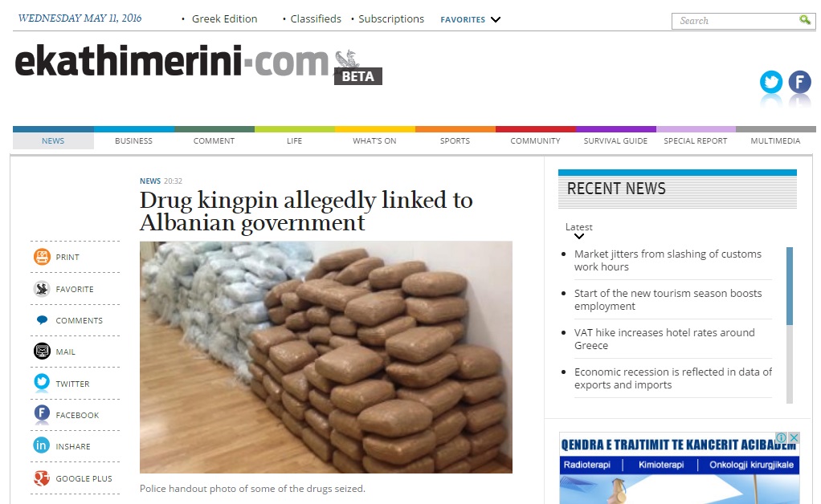Image resolution: width=821 pixels, height=504 pixels.
Task: Close the ad with the X button
Action: pyautogui.click(x=794, y=437)
